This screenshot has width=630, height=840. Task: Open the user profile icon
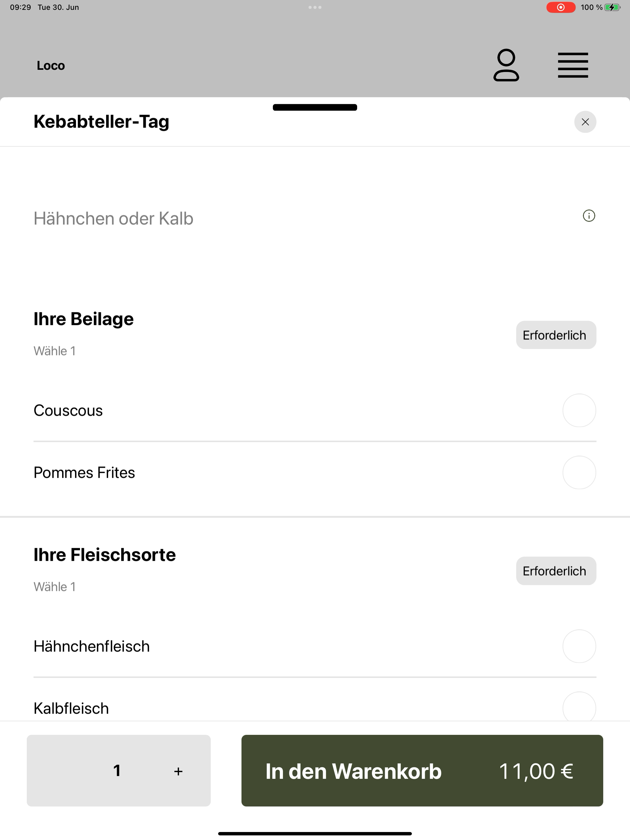click(x=506, y=65)
